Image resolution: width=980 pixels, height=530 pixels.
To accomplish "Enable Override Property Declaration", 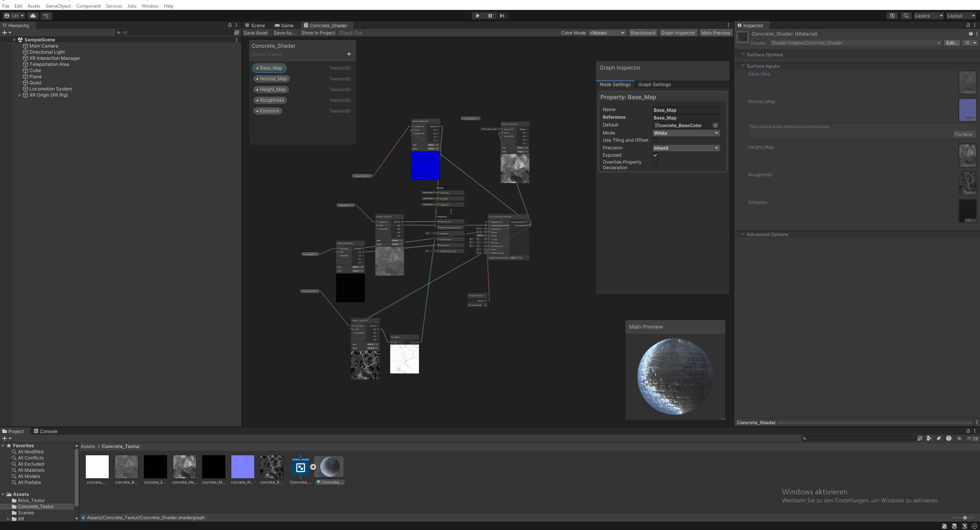I will 655,165.
